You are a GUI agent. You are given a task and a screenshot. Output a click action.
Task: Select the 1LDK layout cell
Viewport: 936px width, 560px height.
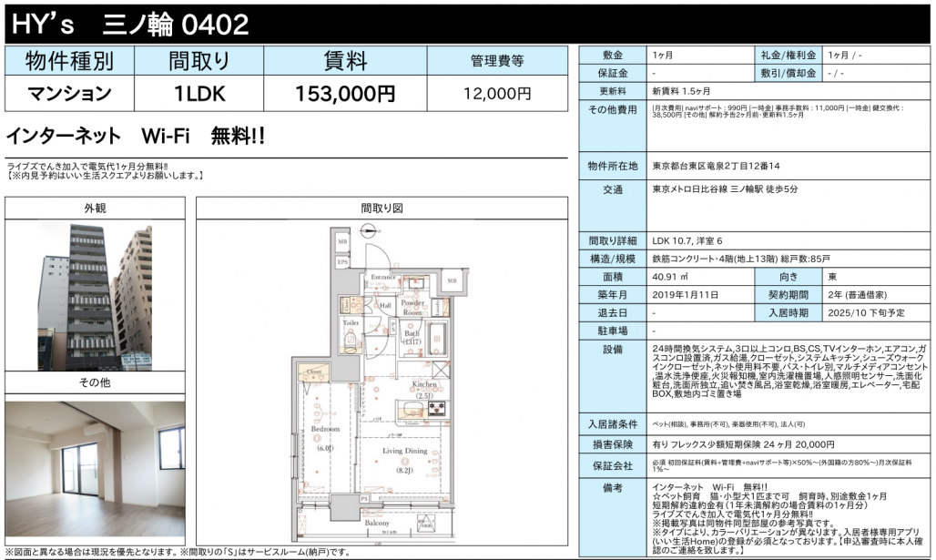pyautogui.click(x=200, y=93)
